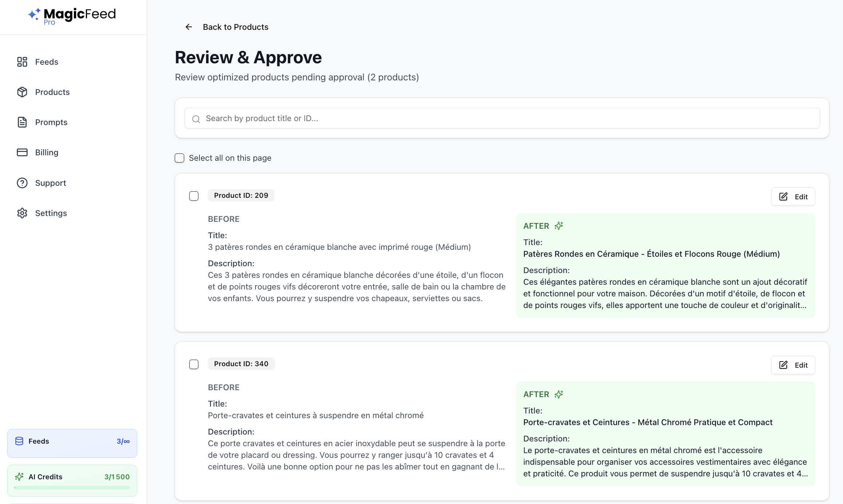Image resolution: width=843 pixels, height=504 pixels.
Task: Click the Products box icon
Action: pos(22,92)
